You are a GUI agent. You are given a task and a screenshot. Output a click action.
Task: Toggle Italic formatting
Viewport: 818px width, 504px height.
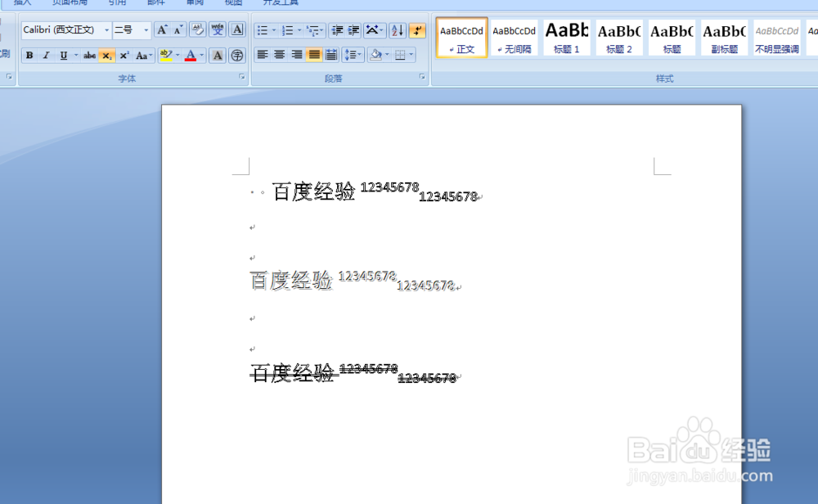tap(47, 56)
